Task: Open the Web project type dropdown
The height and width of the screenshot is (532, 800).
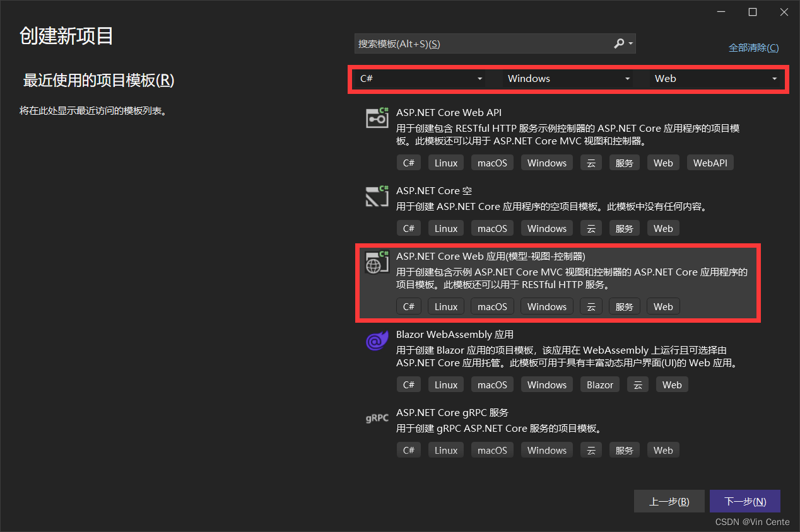Action: (x=715, y=79)
